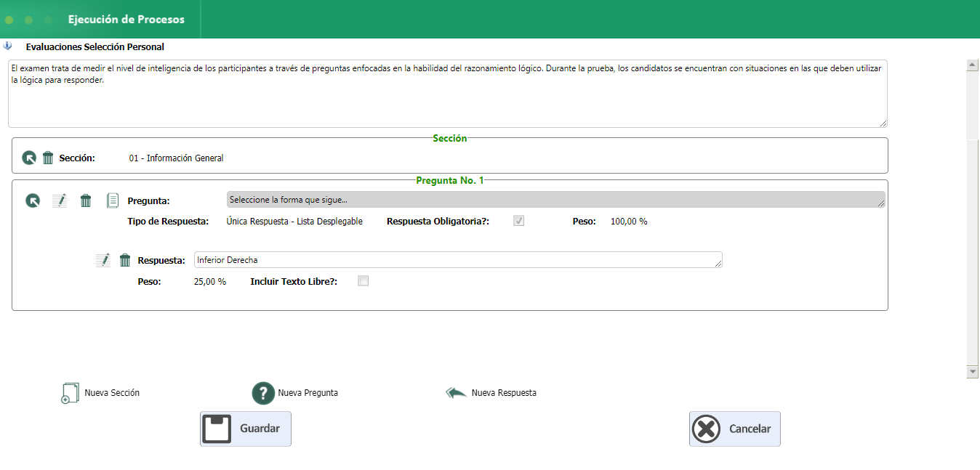The width and height of the screenshot is (980, 470).
Task: Select the '01 - Información General' section text
Action: click(x=177, y=158)
